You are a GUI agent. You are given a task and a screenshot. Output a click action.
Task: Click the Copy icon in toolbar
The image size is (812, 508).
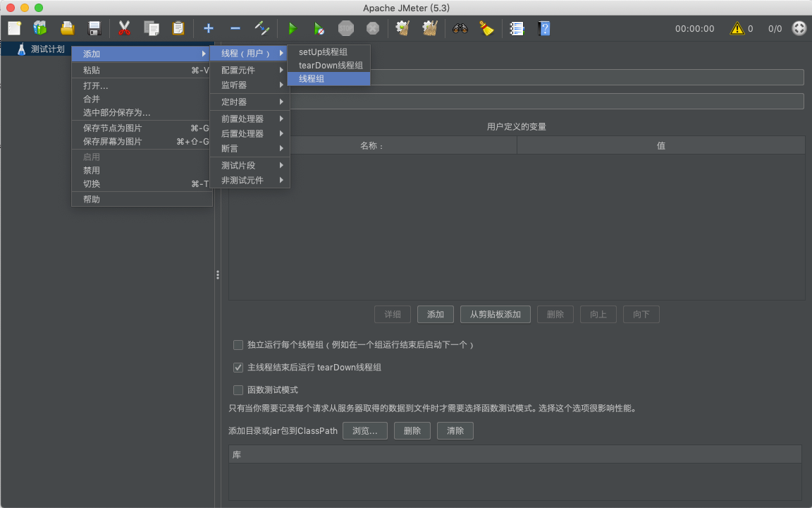(x=152, y=28)
